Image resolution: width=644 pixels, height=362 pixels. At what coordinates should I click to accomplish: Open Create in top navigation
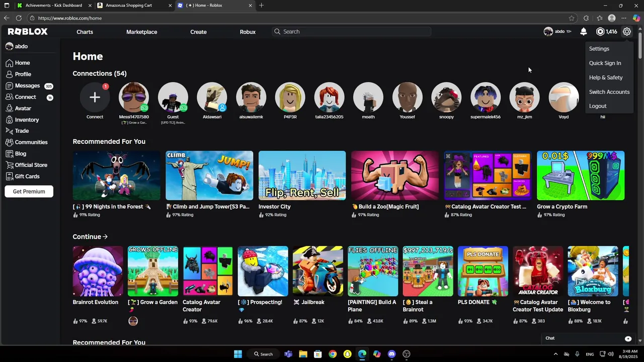198,32
